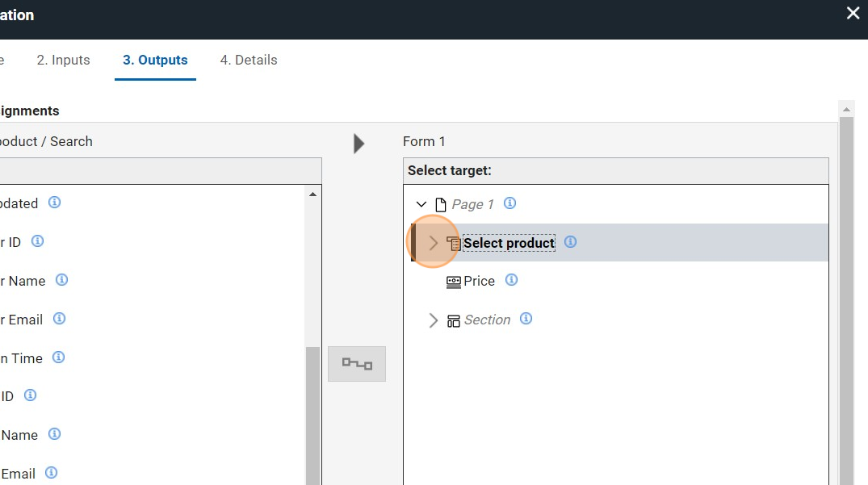The image size is (868, 485).
Task: Open the 4. Details tab
Action: (249, 60)
